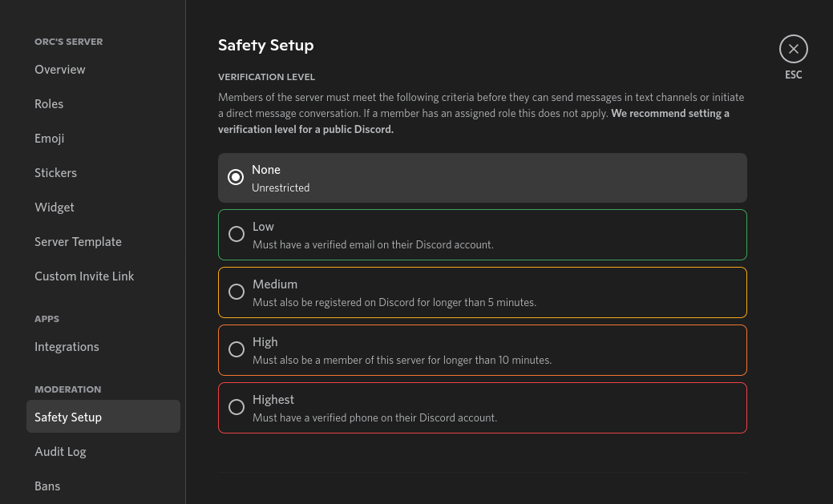Open the Widget settings page

(x=55, y=208)
